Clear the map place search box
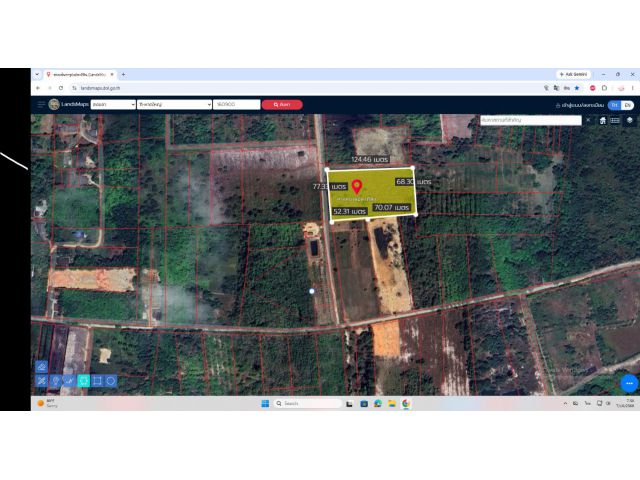 [x=588, y=120]
